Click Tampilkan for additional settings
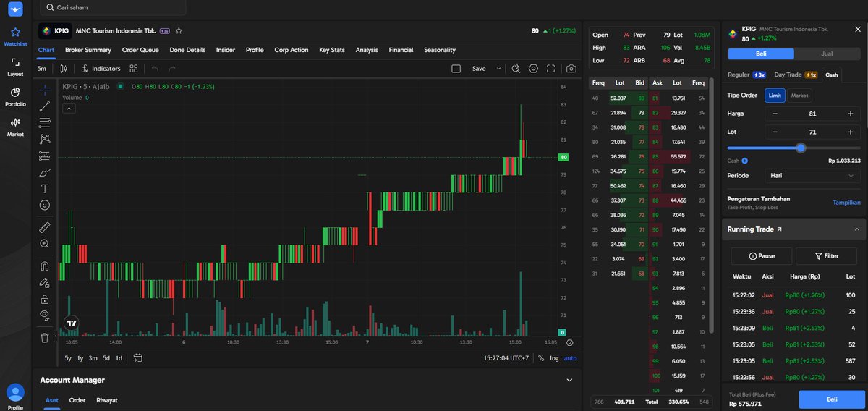 click(x=846, y=203)
